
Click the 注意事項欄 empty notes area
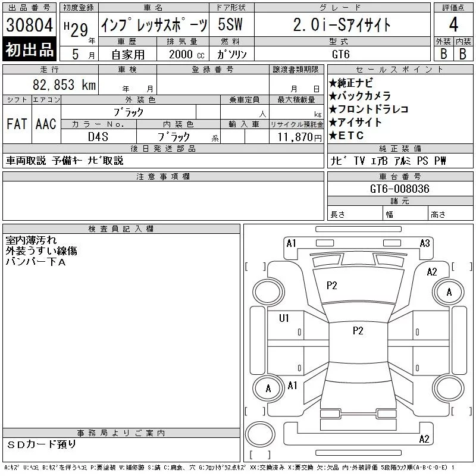pos(163,201)
